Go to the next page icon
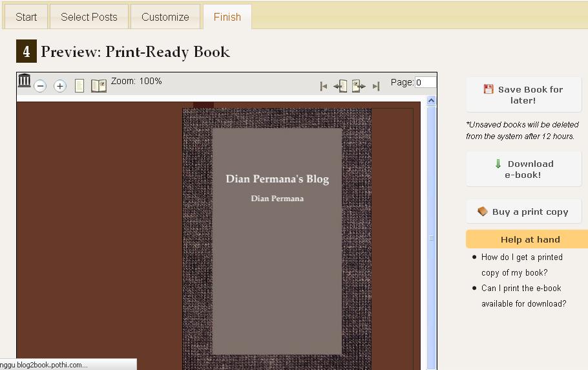This screenshot has width=588, height=370. pos(358,86)
